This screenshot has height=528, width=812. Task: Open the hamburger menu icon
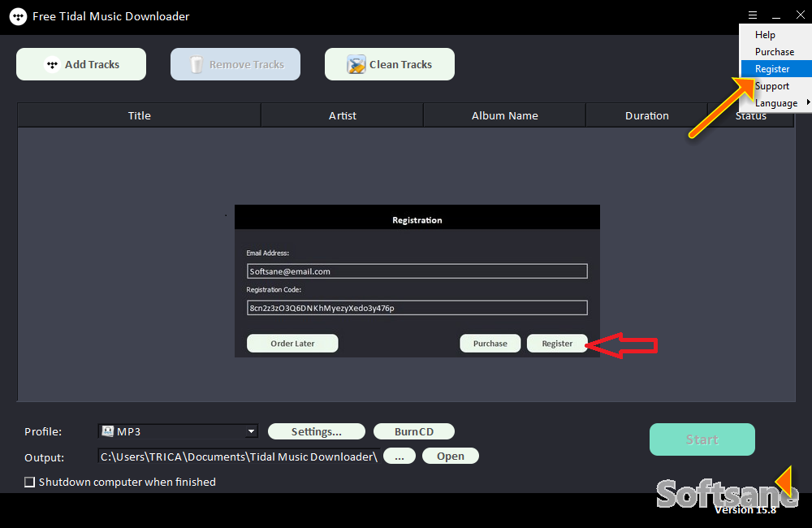(753, 15)
